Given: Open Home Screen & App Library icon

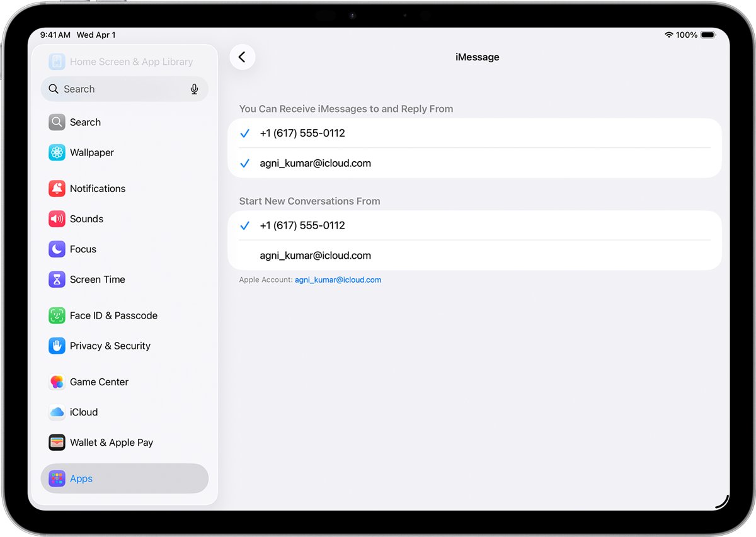Looking at the screenshot, I should pyautogui.click(x=57, y=62).
